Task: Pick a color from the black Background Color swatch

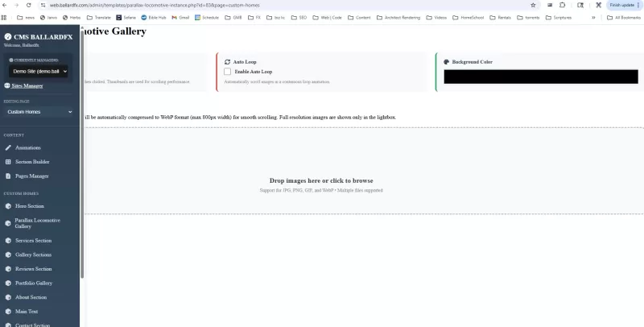Action: click(540, 77)
